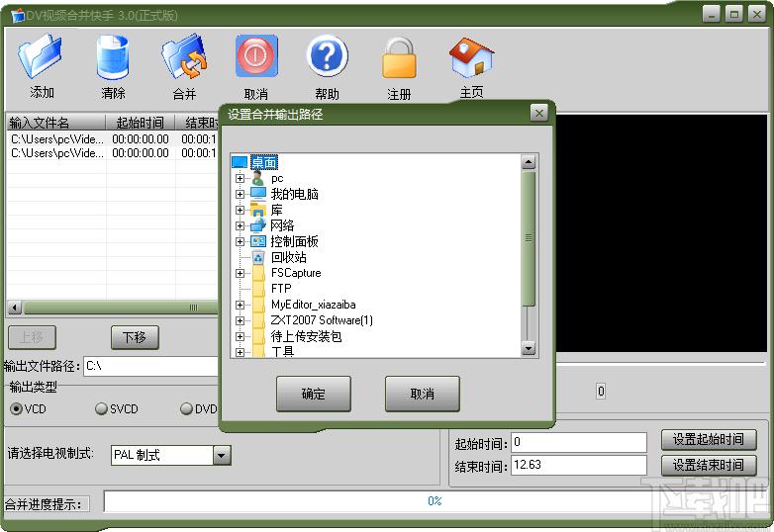774x532 pixels.
Task: Click the 我的电脑 computer icon
Action: coord(258,194)
